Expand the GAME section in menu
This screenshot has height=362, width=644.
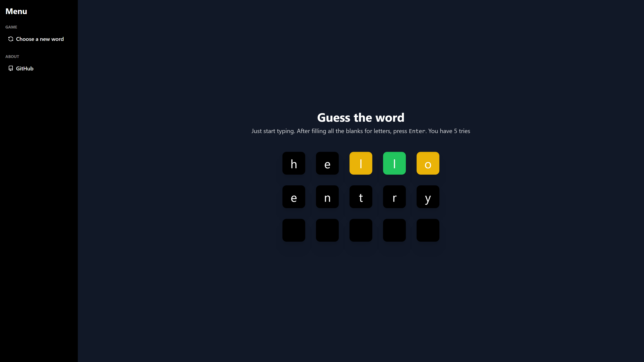click(x=11, y=27)
